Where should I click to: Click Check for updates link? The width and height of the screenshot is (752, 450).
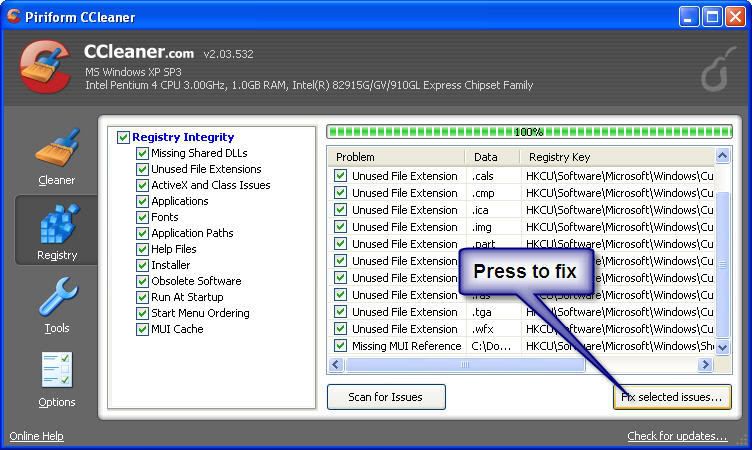pos(677,436)
